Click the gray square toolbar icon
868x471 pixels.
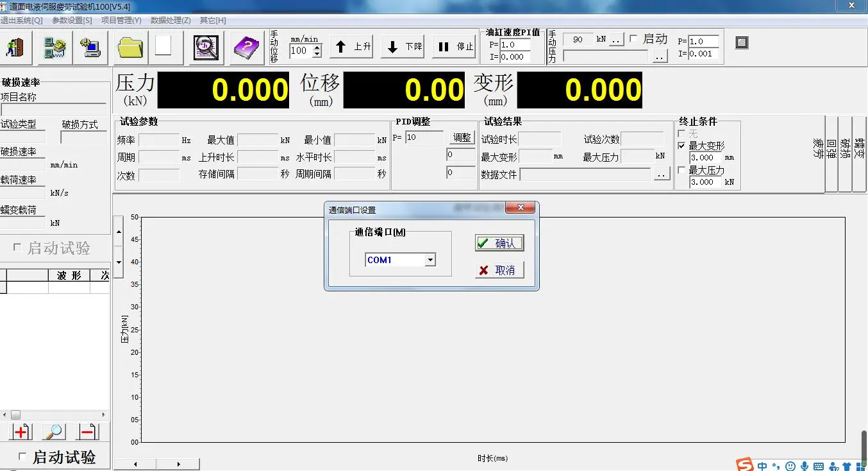[x=742, y=43]
